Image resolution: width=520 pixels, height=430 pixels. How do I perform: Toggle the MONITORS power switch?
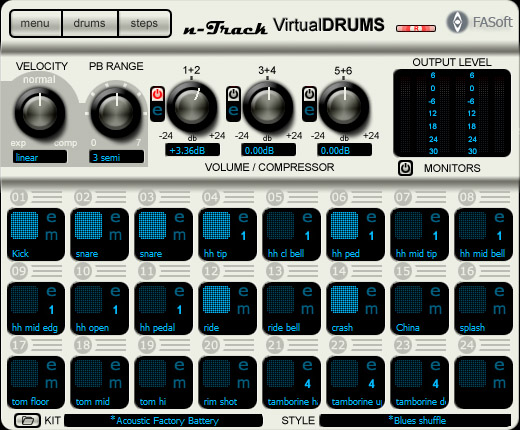405,168
